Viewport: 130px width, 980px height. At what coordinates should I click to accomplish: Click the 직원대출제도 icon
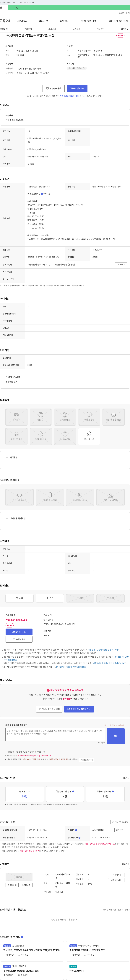(x=41, y=436)
